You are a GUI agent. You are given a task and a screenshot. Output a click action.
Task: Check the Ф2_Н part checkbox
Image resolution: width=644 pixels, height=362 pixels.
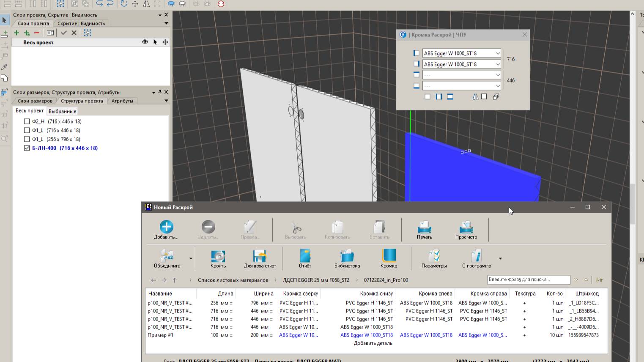27,121
